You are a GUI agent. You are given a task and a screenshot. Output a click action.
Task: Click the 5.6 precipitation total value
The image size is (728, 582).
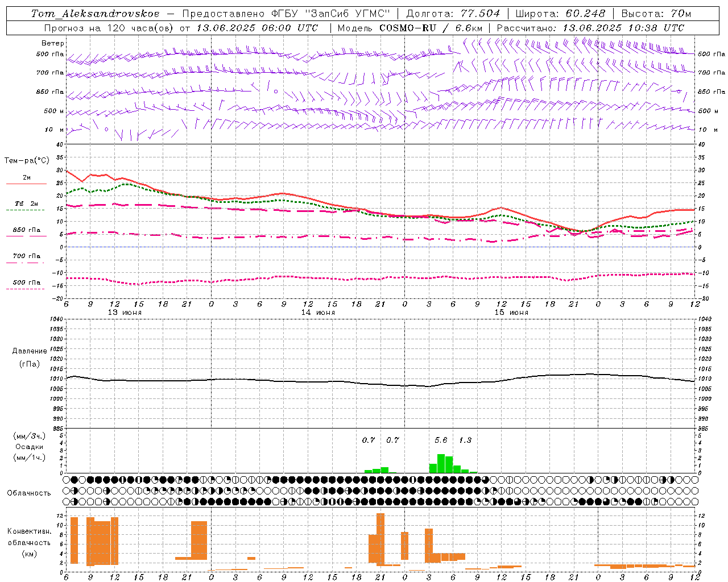(x=441, y=440)
